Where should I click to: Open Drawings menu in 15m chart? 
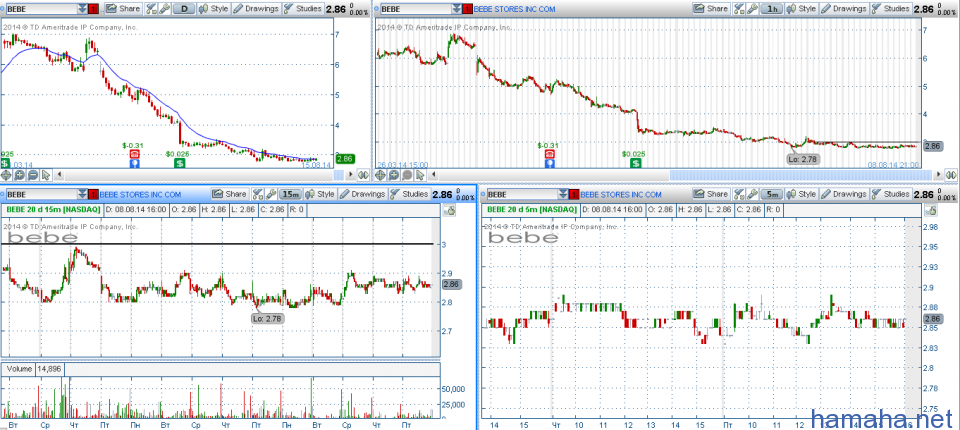363,194
